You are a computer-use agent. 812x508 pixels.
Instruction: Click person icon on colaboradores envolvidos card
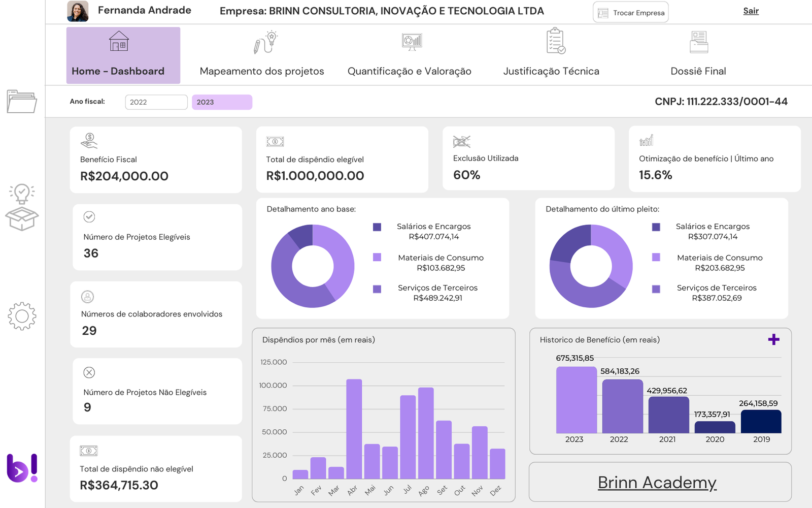pyautogui.click(x=87, y=297)
